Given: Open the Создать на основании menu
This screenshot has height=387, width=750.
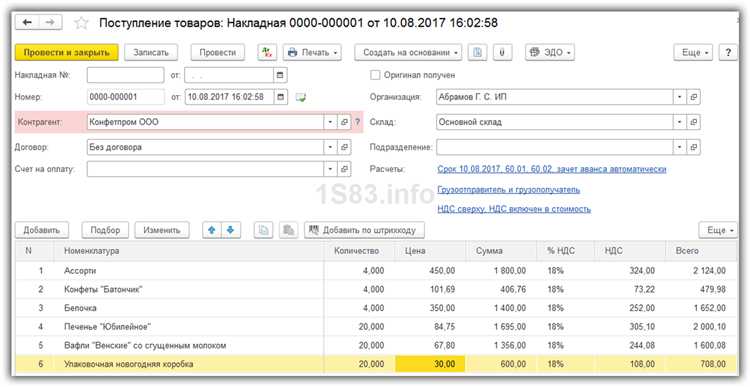Looking at the screenshot, I should (408, 53).
